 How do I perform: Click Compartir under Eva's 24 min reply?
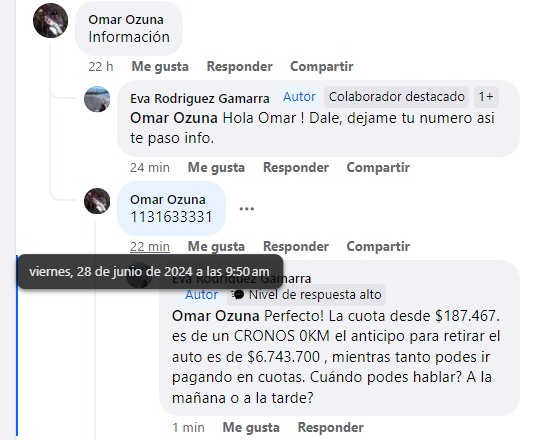378,167
